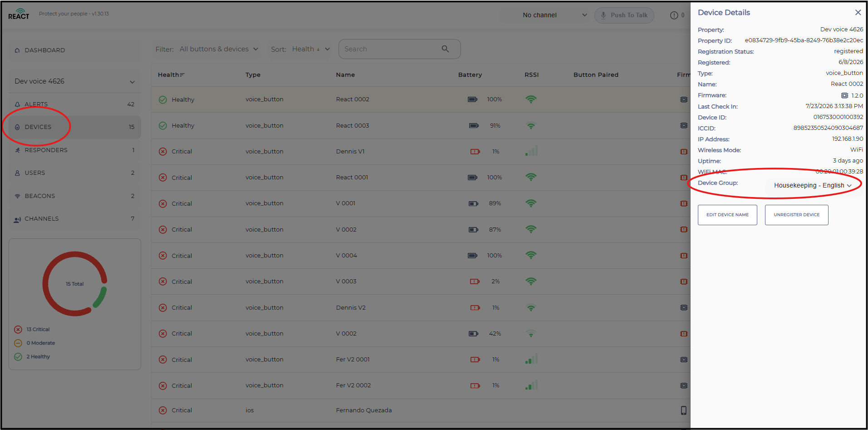Go to Responders in the sidebar
This screenshot has height=430, width=868.
(75, 150)
